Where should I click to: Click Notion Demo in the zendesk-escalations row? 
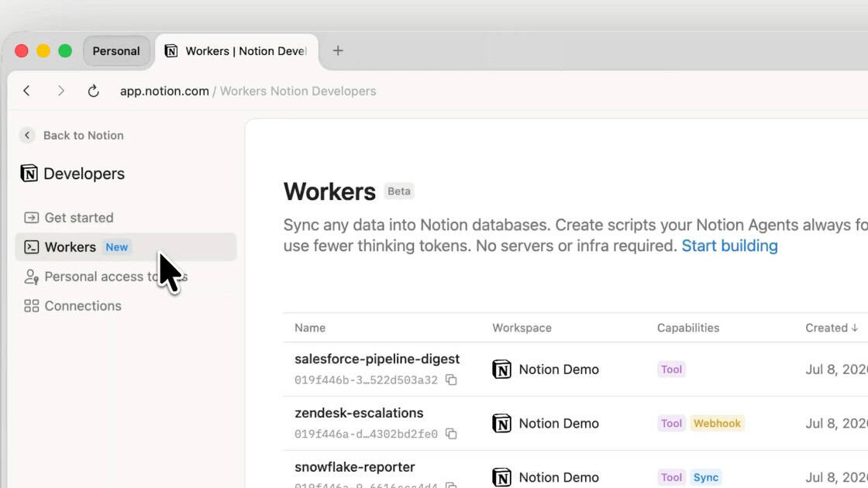pos(559,423)
